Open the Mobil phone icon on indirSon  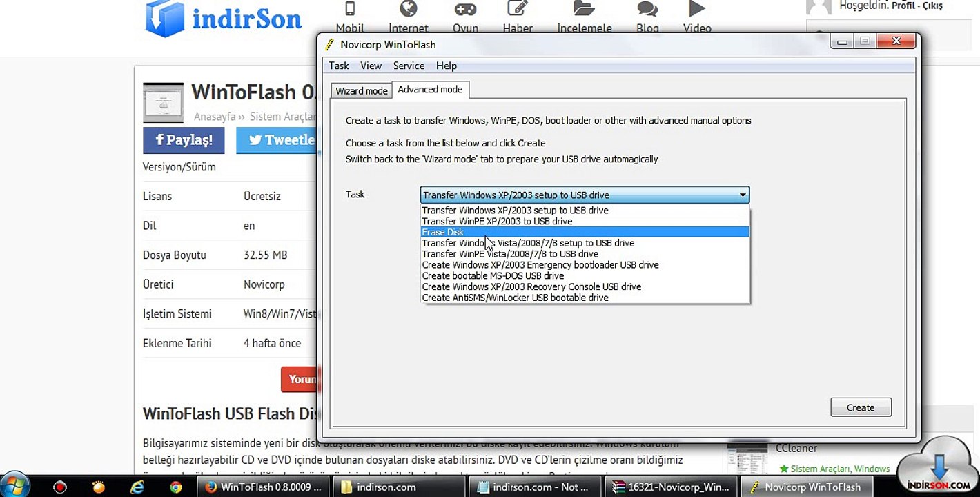pyautogui.click(x=350, y=9)
